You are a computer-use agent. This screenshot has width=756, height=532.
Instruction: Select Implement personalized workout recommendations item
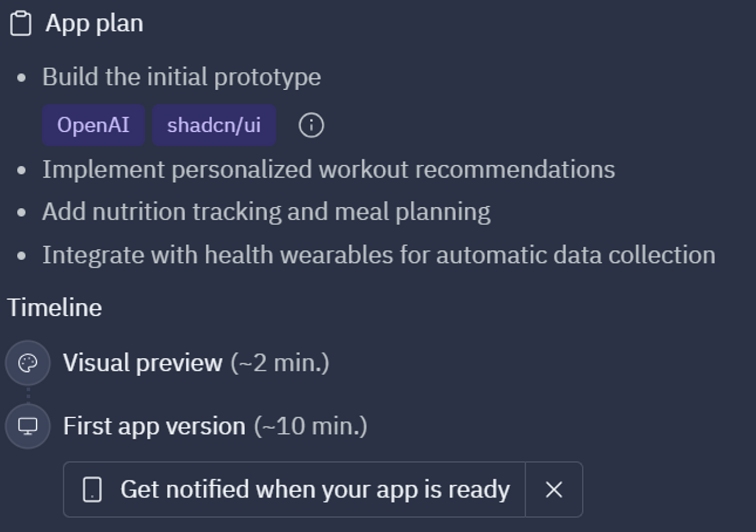[328, 169]
